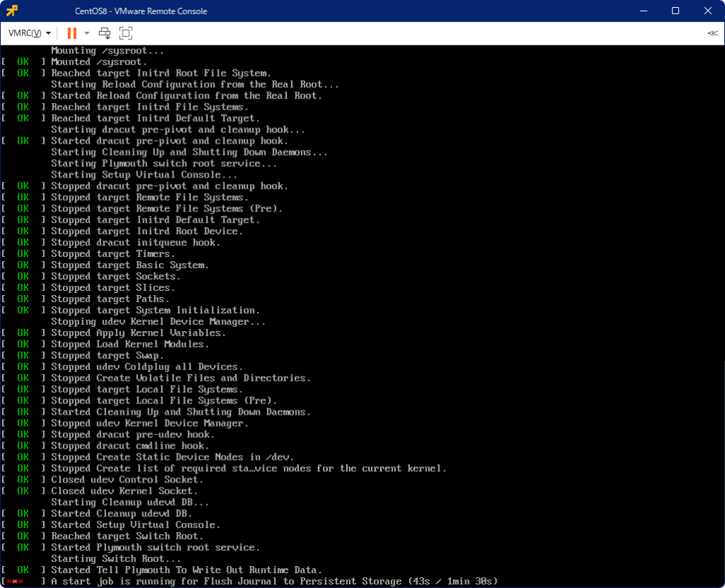
Task: Click the fullscreen bracket icon on the toolbar
Action: click(x=125, y=33)
